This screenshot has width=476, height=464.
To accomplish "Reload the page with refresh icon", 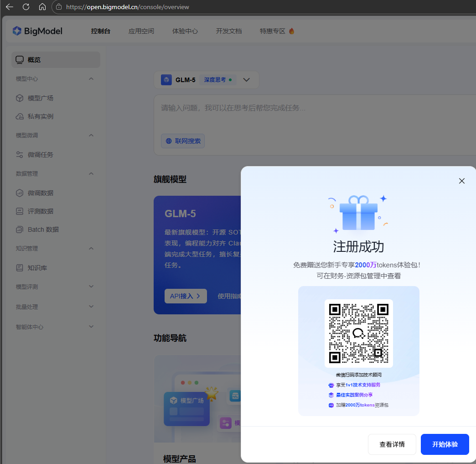I will point(26,7).
